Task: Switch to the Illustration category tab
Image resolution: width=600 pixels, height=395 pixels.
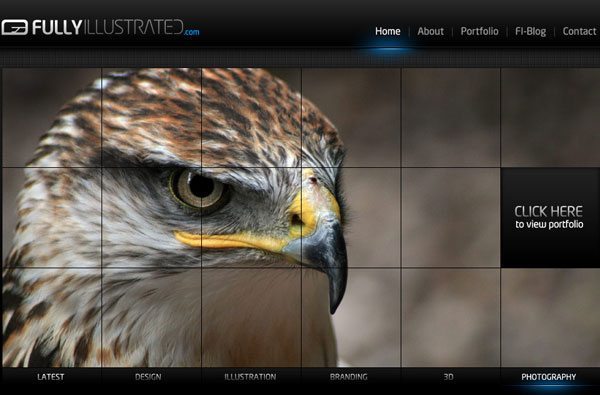Action: coord(250,377)
